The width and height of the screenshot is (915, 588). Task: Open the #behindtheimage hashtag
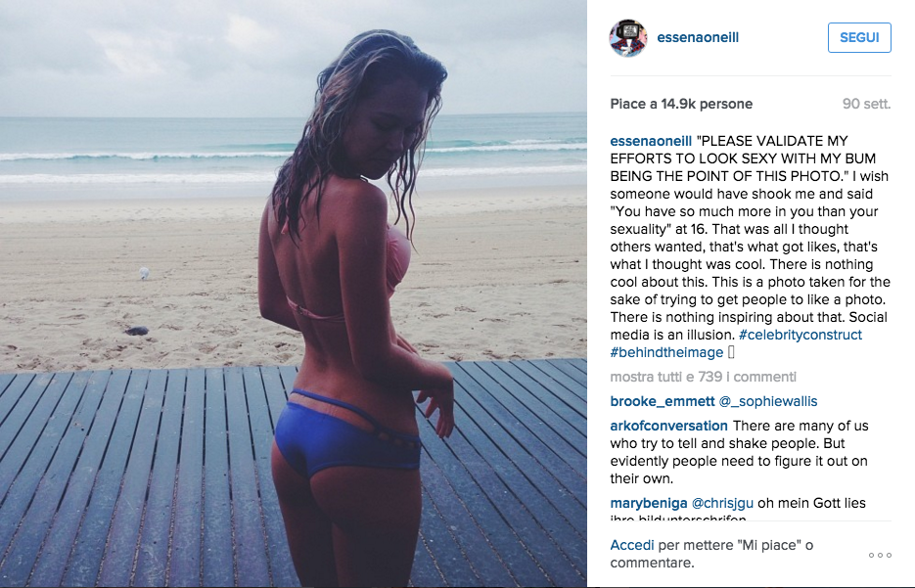pos(666,352)
